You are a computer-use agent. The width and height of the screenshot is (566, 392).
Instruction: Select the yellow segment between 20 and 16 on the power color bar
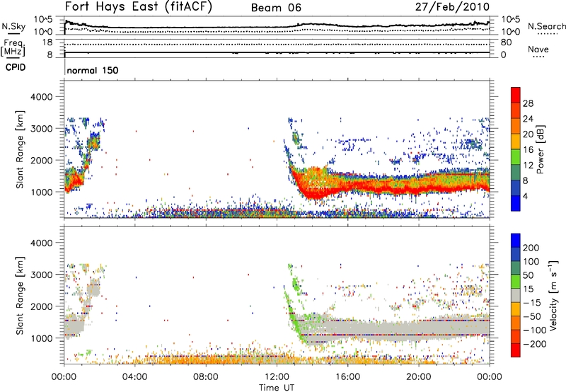click(x=516, y=142)
